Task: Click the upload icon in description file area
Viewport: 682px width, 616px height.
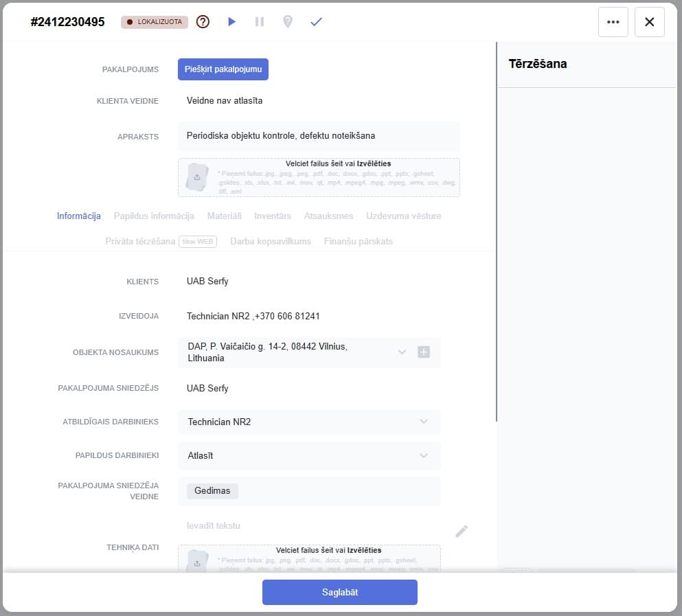Action: pos(197,177)
